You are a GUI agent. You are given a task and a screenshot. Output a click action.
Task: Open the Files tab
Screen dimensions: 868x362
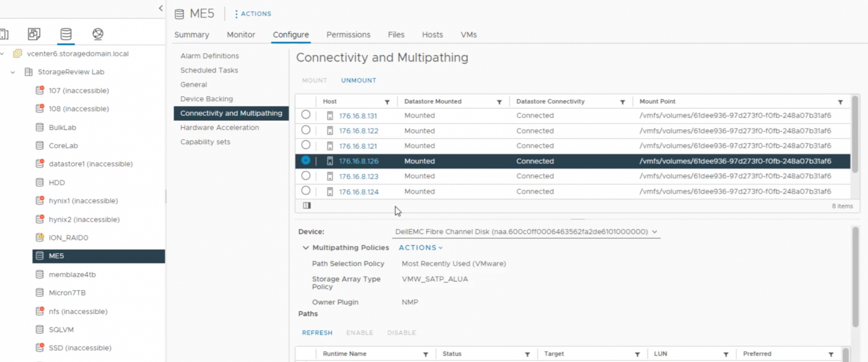coord(396,35)
